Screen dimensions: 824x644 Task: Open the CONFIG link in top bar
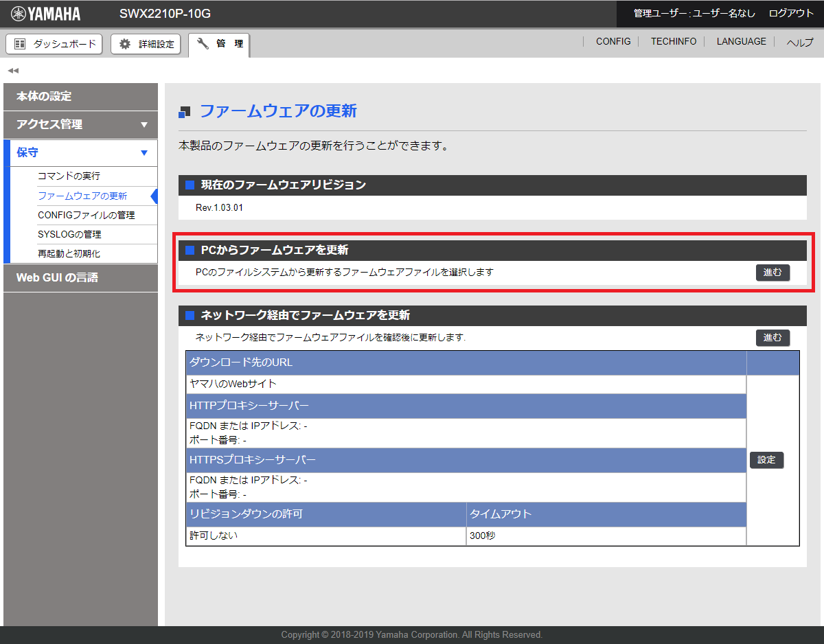pos(613,42)
